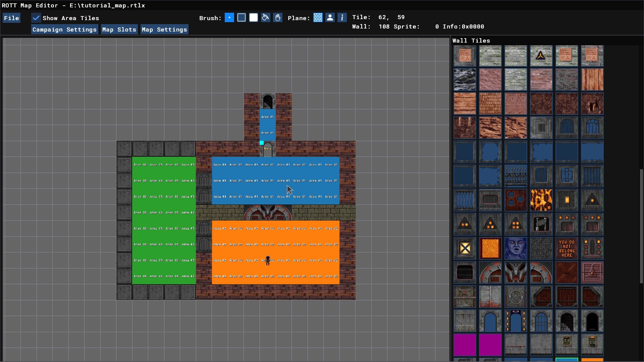The image size is (644, 362).
Task: Open Map Settings
Action: (x=164, y=29)
